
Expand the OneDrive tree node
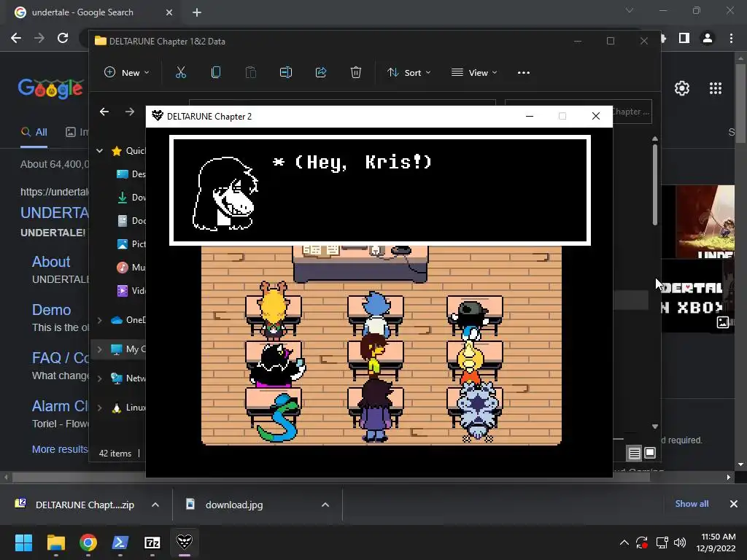(99, 320)
